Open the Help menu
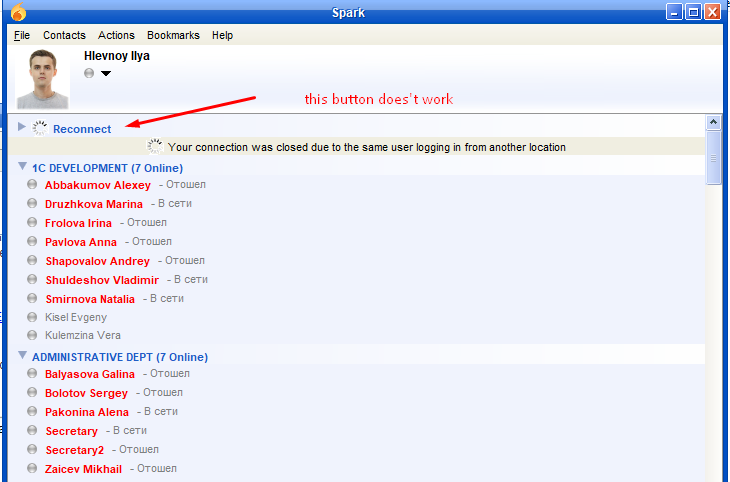Screen dimensions: 730x482 click(x=222, y=35)
